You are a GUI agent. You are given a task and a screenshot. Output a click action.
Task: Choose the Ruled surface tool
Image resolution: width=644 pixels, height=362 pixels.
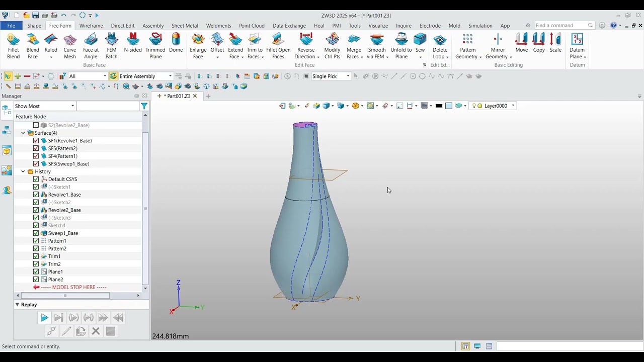51,46
